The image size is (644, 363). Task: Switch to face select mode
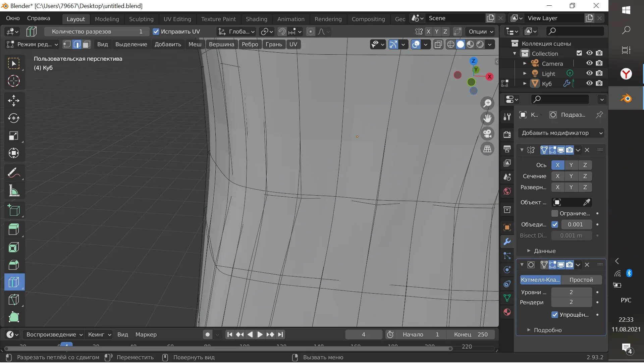pos(87,44)
